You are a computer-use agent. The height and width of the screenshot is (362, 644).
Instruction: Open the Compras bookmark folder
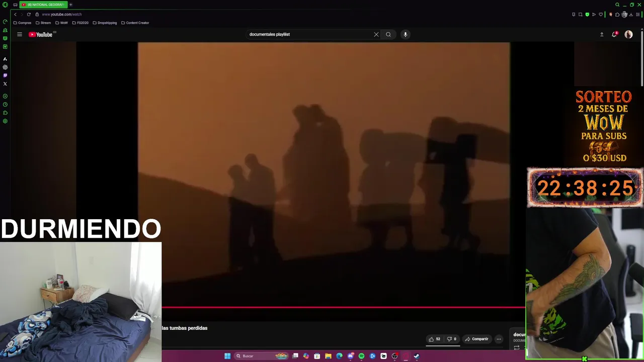(x=22, y=23)
